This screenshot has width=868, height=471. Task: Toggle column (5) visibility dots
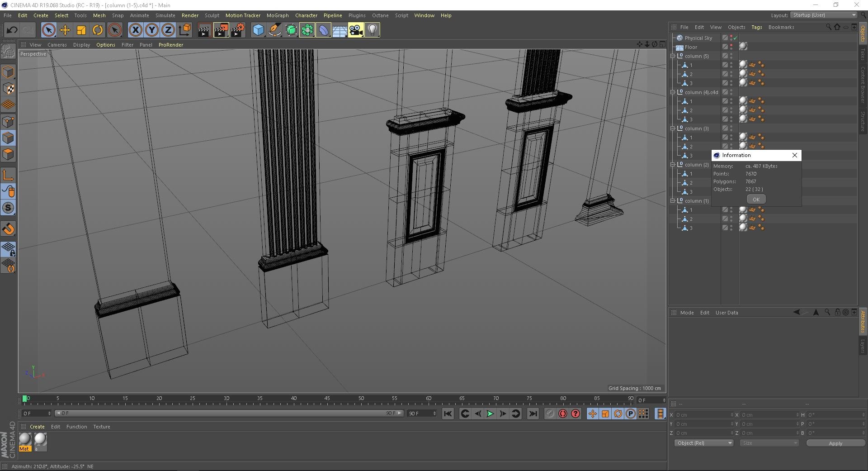click(x=731, y=56)
